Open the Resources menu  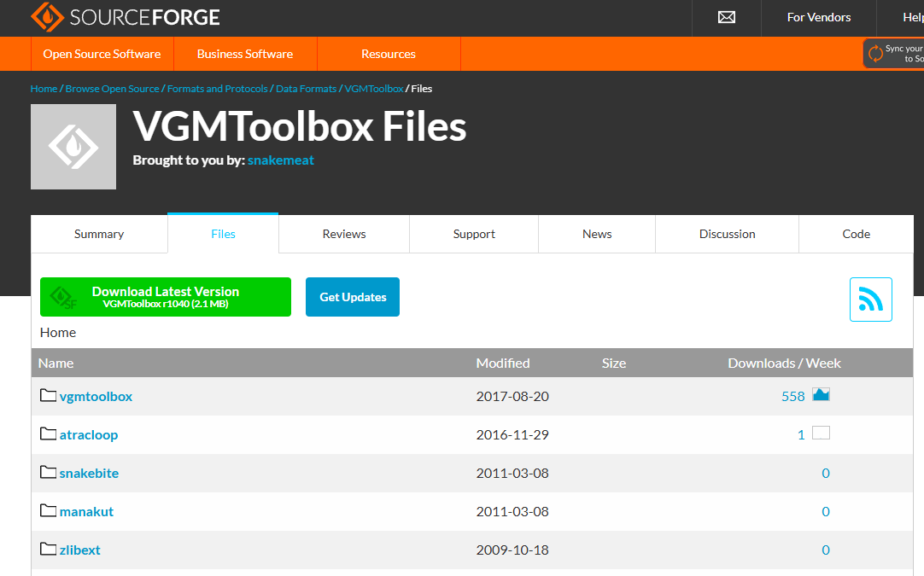click(x=389, y=53)
